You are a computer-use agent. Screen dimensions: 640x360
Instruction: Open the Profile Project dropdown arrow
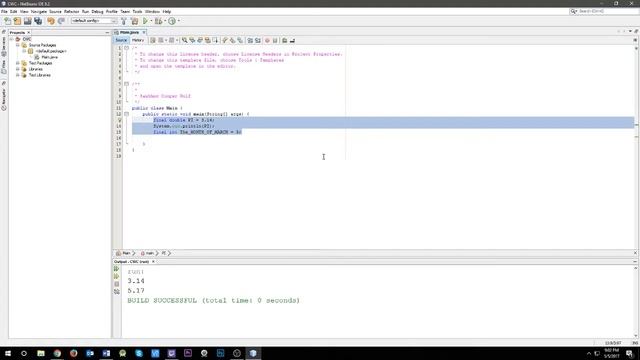click(x=178, y=21)
